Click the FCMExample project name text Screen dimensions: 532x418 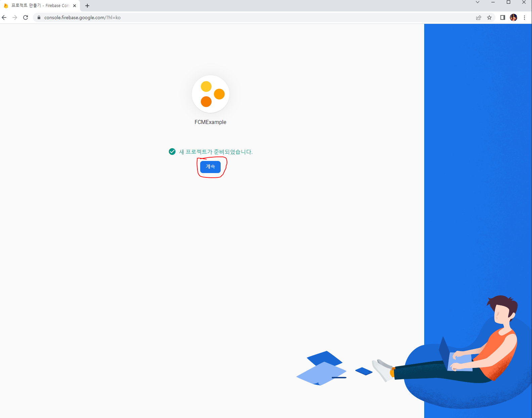[211, 122]
